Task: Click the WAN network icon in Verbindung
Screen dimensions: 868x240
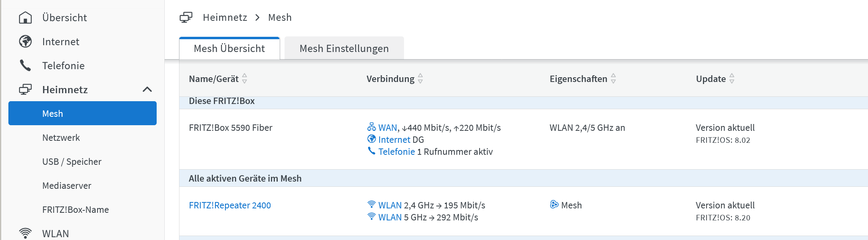Action: tap(371, 127)
